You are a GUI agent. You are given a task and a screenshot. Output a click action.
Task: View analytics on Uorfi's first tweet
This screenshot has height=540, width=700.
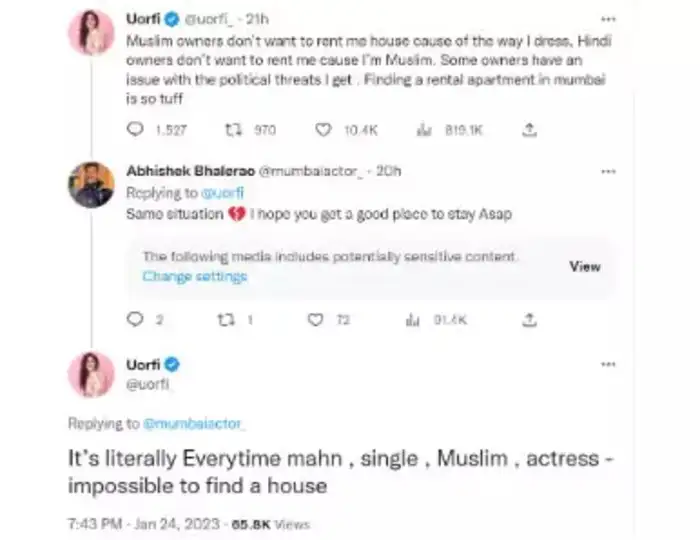tap(423, 129)
